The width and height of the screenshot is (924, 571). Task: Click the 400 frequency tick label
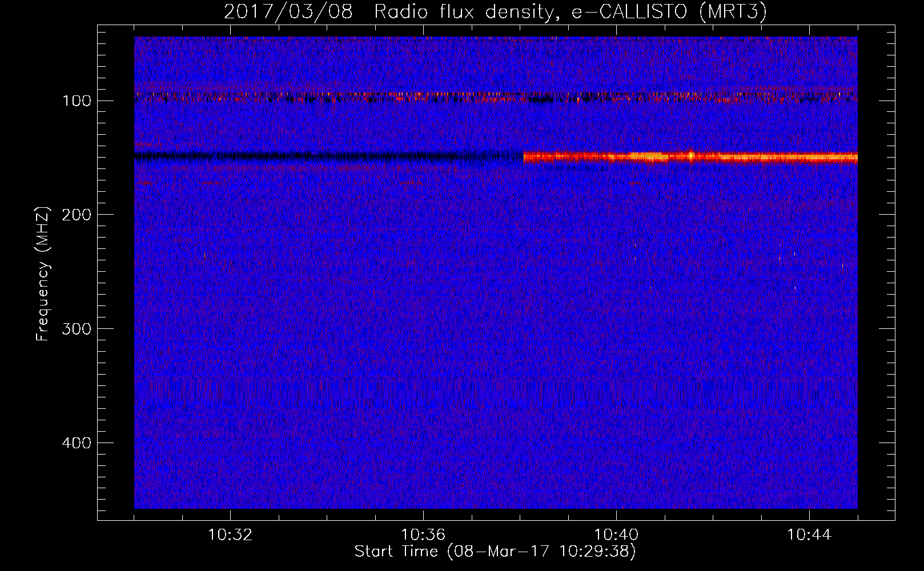click(x=76, y=443)
